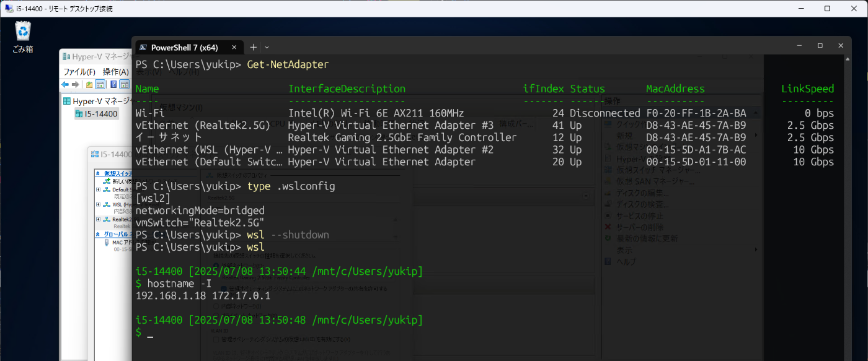The width and height of the screenshot is (868, 361).
Task: Click the Up one level folder icon in Hyper-V Manager
Action: click(x=89, y=84)
